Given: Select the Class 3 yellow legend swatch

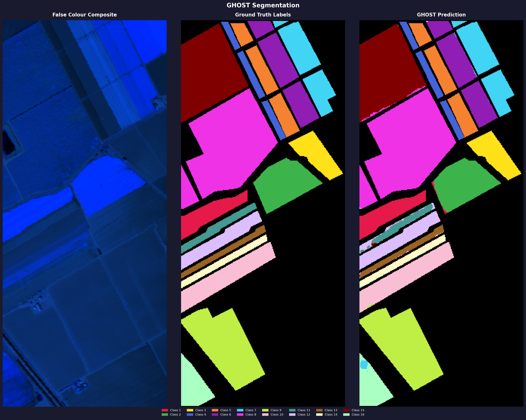Looking at the screenshot, I should tap(190, 410).
